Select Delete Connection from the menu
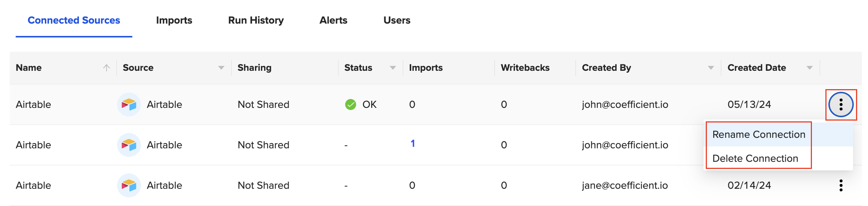This screenshot has width=868, height=206. 755,158
